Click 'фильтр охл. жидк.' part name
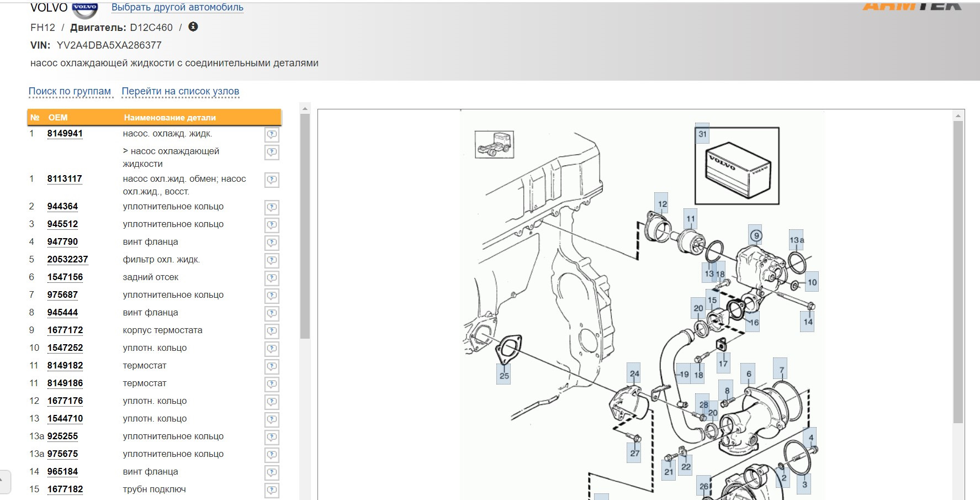The height and width of the screenshot is (500, 980). 161,260
